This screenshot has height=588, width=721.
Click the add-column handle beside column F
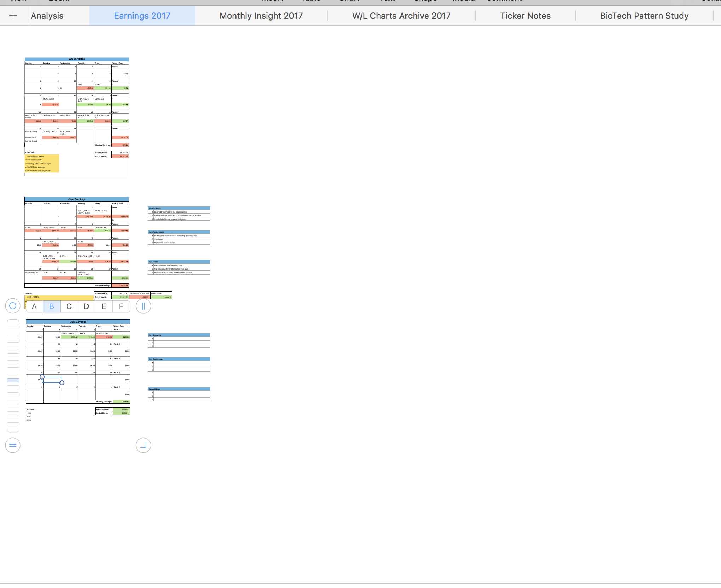coord(143,306)
